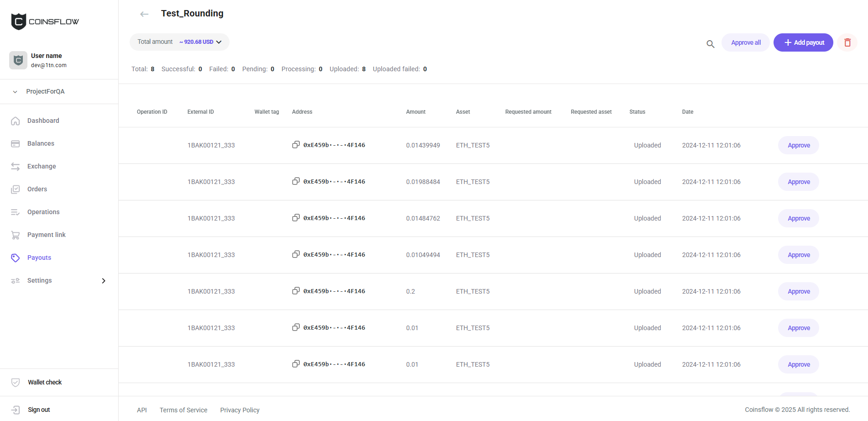The height and width of the screenshot is (421, 868).
Task: Click the Wallet check shield icon
Action: point(16,382)
